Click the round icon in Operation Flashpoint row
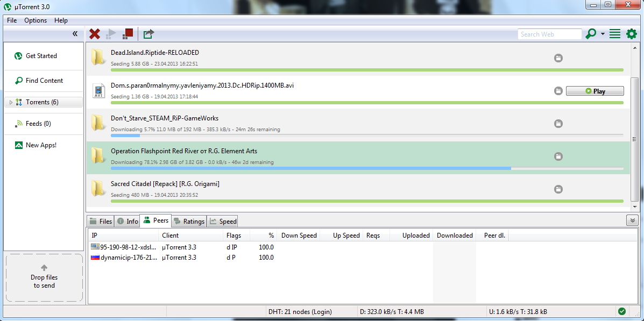The image size is (644, 321). [x=558, y=156]
